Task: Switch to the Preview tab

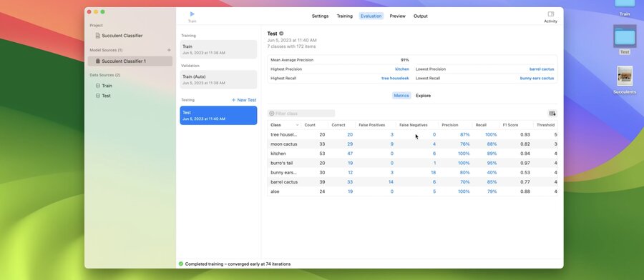Action: pyautogui.click(x=397, y=16)
